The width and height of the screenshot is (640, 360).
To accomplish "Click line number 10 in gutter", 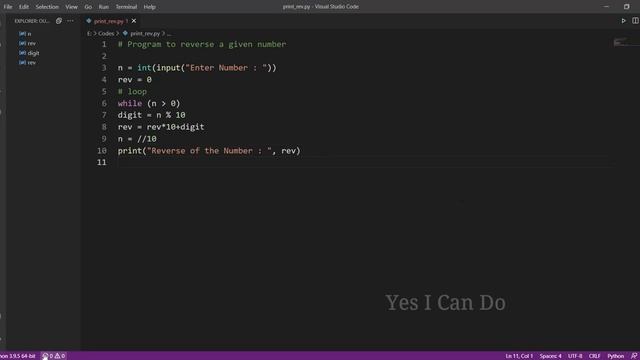I will point(102,151).
